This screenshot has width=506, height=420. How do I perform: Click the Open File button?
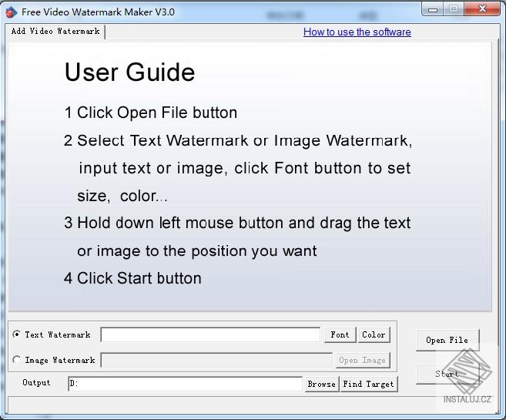coord(447,340)
